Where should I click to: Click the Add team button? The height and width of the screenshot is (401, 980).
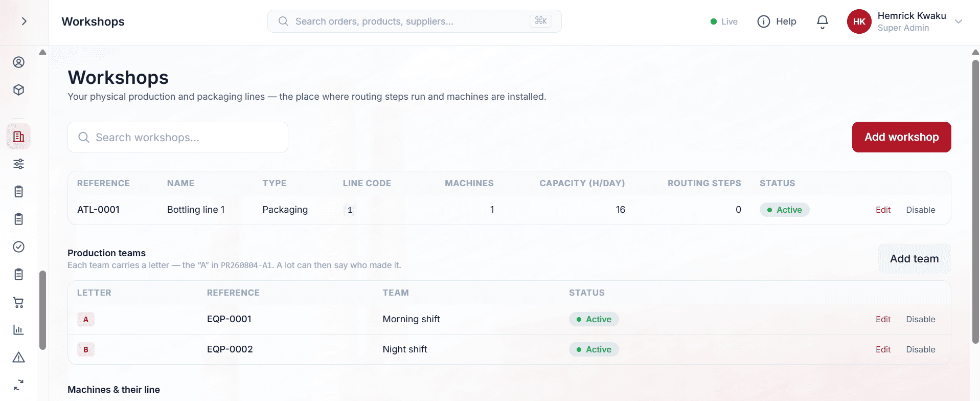pos(914,259)
